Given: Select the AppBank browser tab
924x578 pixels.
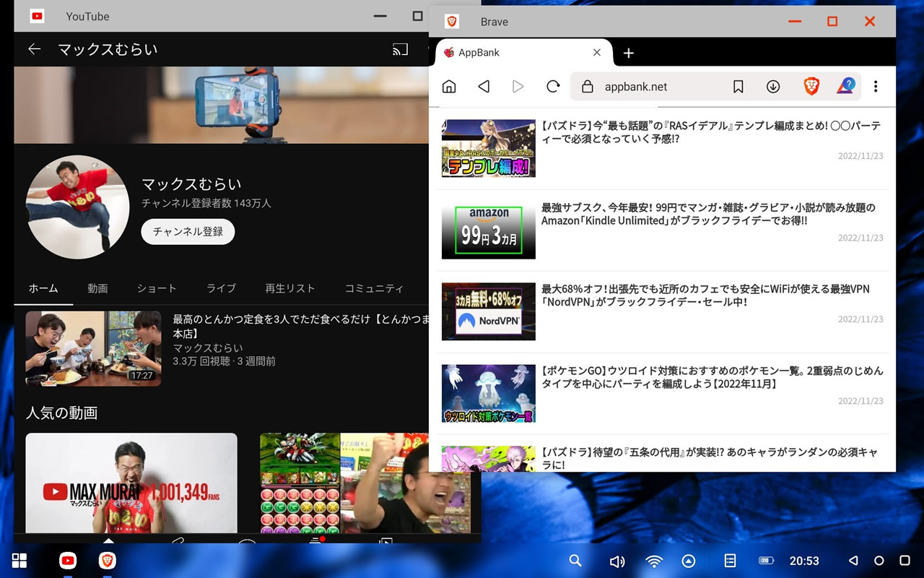Looking at the screenshot, I should click(x=524, y=53).
